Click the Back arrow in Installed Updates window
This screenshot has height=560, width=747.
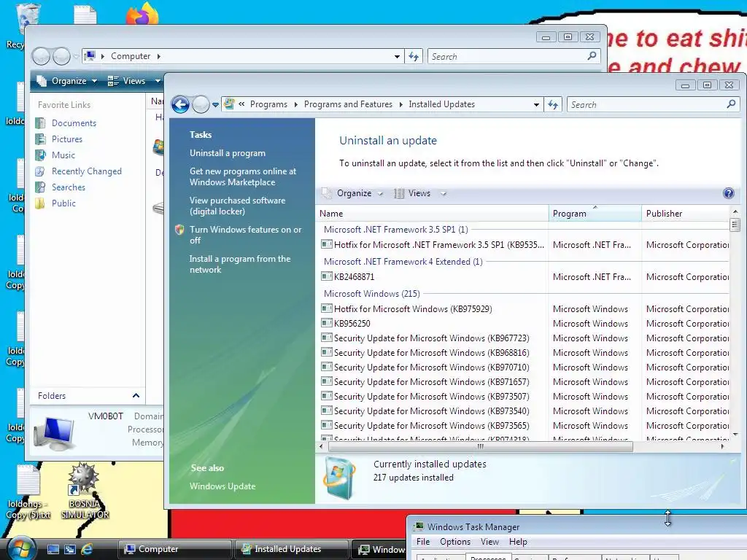181,104
